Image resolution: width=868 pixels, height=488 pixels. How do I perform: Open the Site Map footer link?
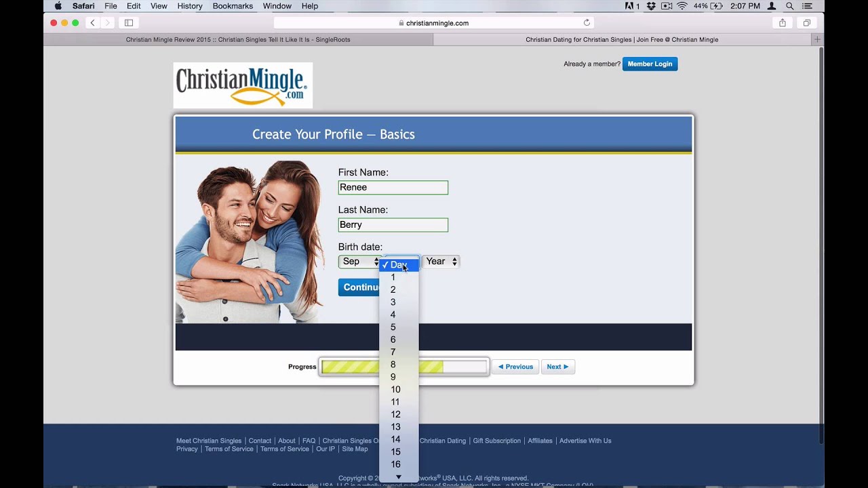click(x=355, y=449)
